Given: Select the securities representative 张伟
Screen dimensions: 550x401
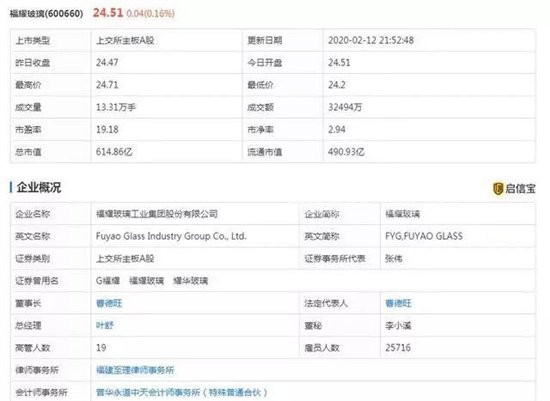Looking at the screenshot, I should (394, 259).
